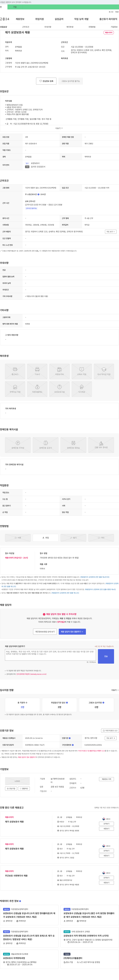Click 근무시간 협의가능 tag

(31, 209)
